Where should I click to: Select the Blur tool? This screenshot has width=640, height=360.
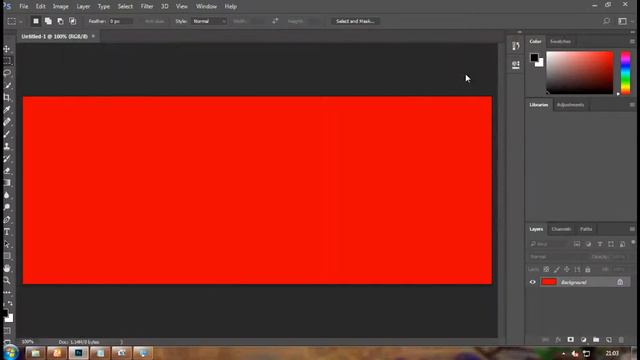coord(7,195)
